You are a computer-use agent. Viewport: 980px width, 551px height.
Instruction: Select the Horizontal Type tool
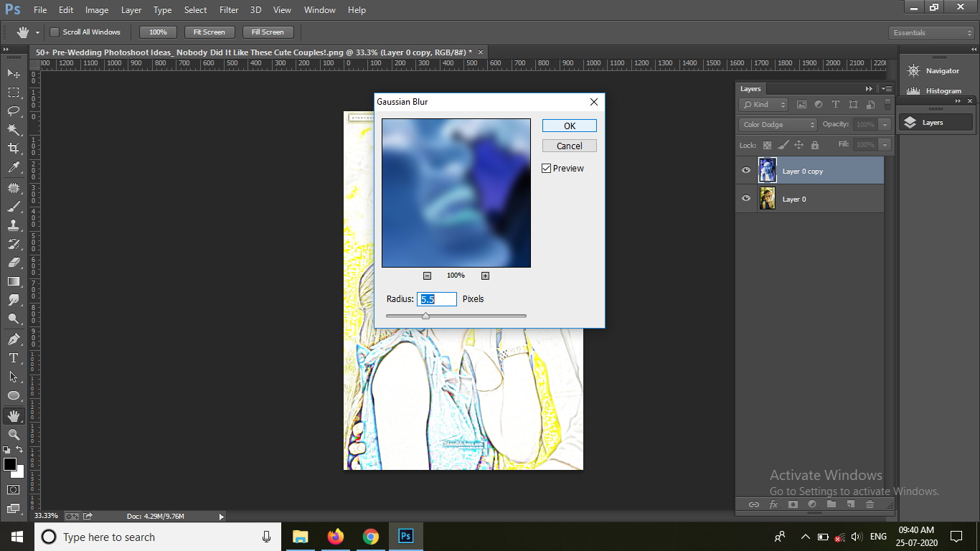[14, 357]
